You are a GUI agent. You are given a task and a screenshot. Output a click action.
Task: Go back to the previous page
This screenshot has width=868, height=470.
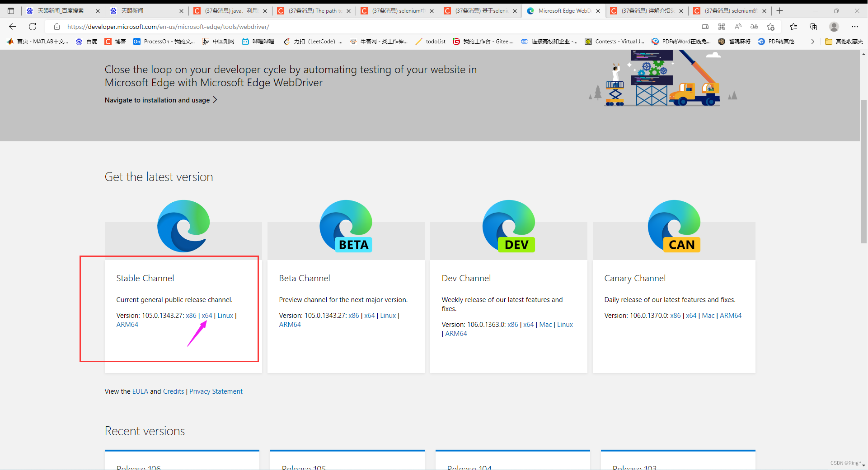tap(13, 27)
